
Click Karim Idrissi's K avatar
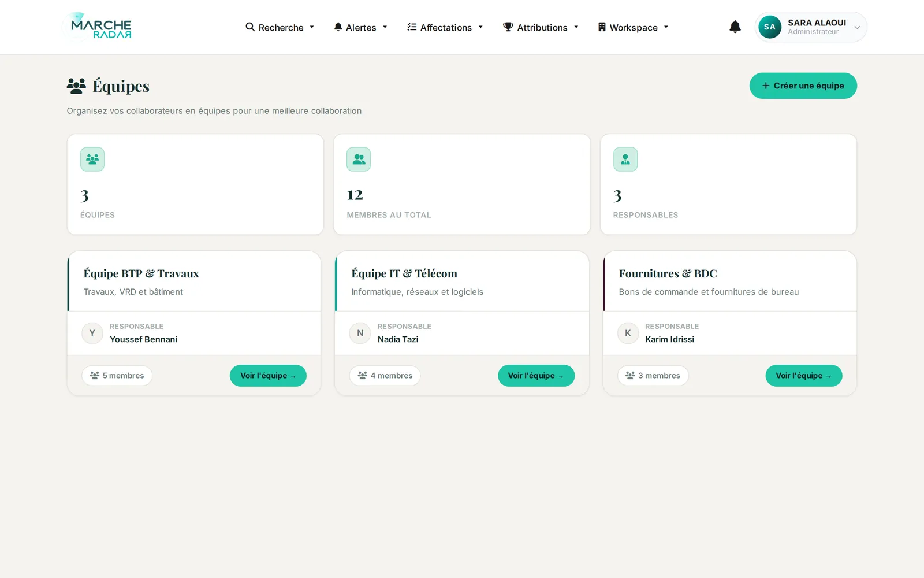[628, 333]
